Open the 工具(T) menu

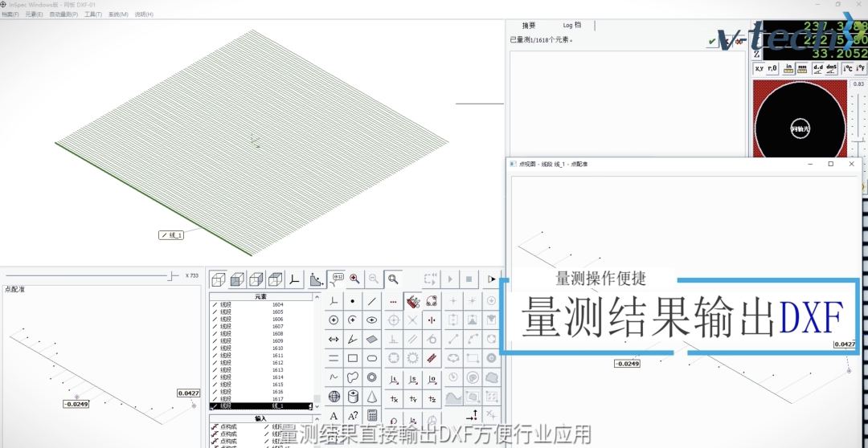[93, 14]
